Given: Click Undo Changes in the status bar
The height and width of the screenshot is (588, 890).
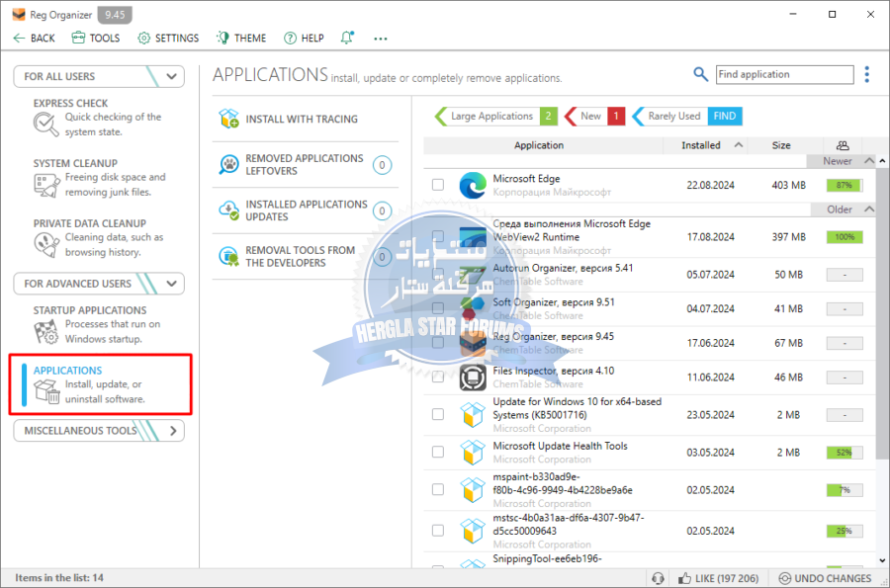Looking at the screenshot, I should coord(826,578).
